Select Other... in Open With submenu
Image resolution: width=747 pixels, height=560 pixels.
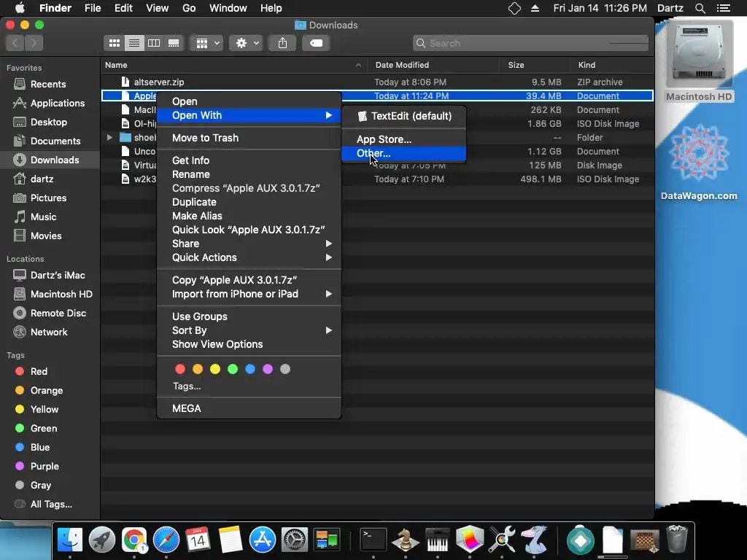(403, 154)
